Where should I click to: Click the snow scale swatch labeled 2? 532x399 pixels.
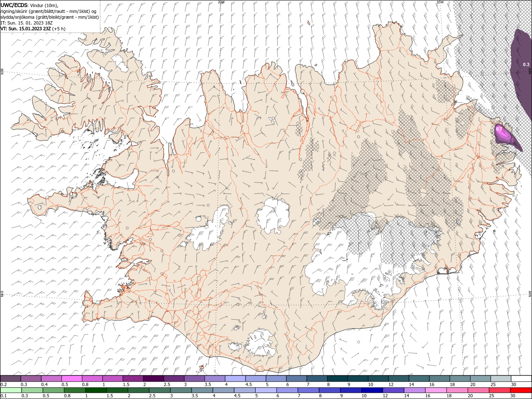(x=153, y=379)
